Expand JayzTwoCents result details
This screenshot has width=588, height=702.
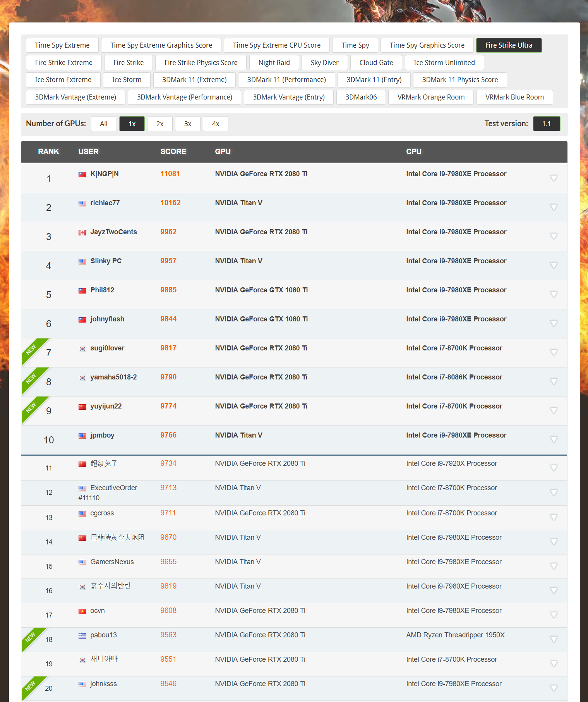[554, 236]
